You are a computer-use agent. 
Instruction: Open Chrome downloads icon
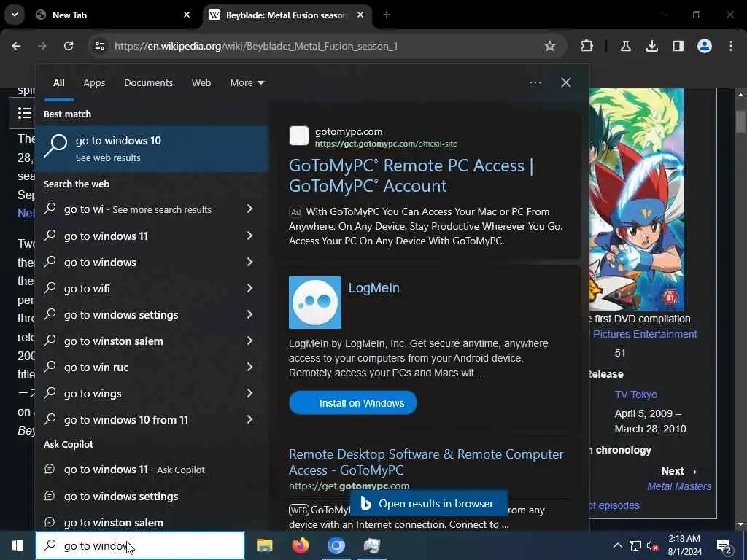[x=651, y=46]
